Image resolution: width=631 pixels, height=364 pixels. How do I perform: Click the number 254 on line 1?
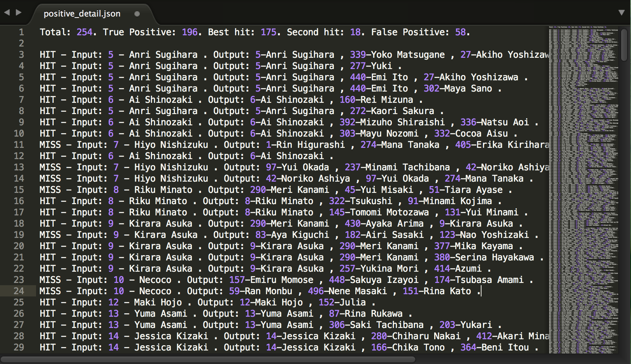(85, 32)
